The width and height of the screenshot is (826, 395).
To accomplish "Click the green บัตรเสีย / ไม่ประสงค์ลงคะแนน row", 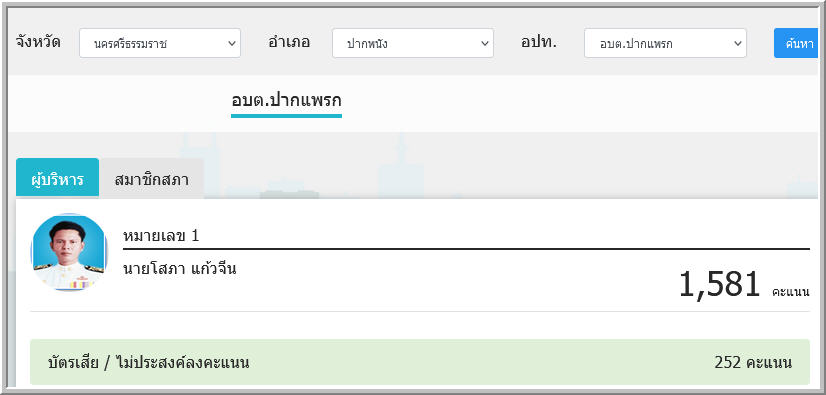I will click(420, 362).
